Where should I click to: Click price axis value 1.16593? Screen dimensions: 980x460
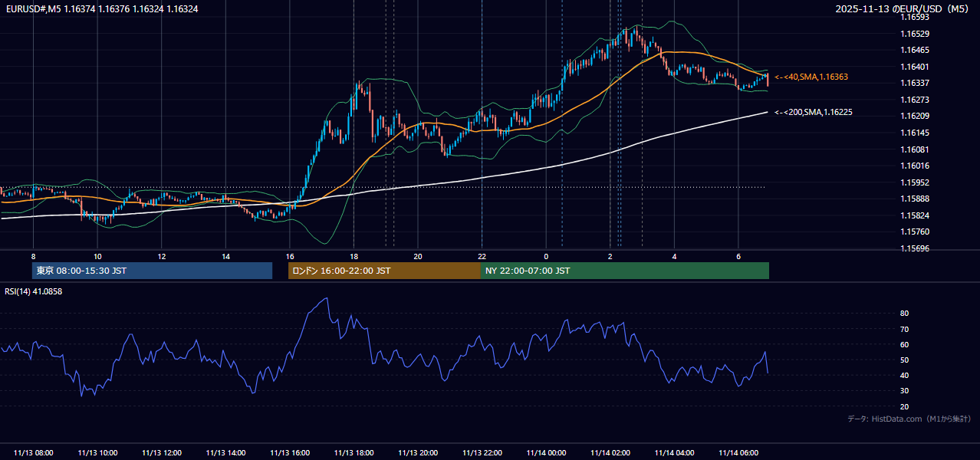click(x=915, y=18)
